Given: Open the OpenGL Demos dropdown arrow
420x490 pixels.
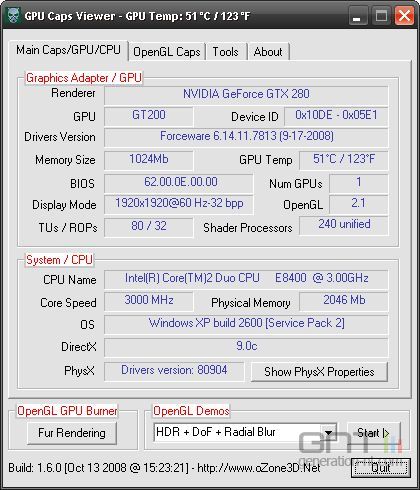Looking at the screenshot, I should (328, 432).
